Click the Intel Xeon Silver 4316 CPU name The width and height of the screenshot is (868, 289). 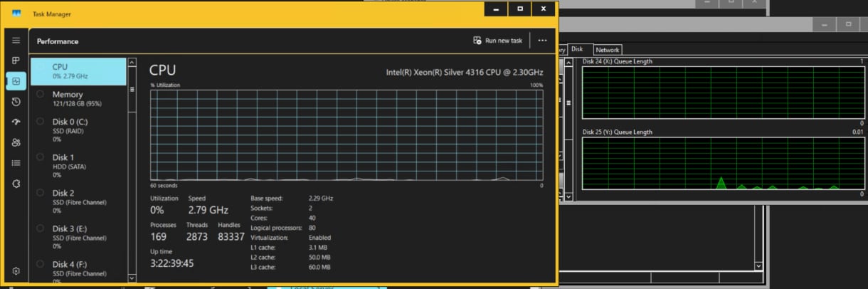pyautogui.click(x=465, y=73)
